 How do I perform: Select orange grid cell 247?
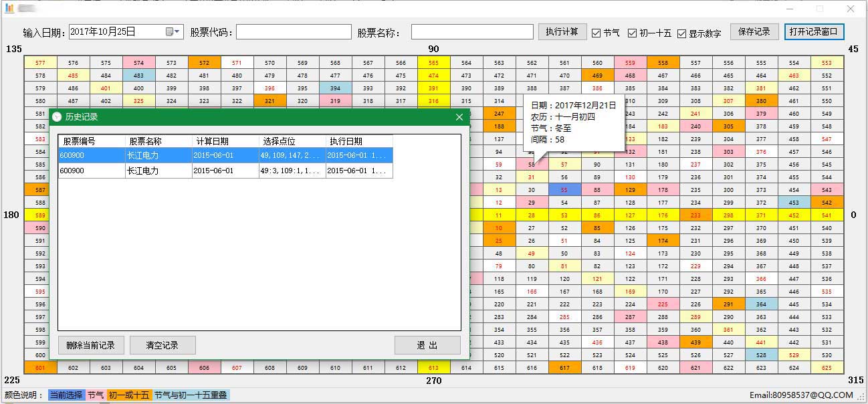point(499,114)
